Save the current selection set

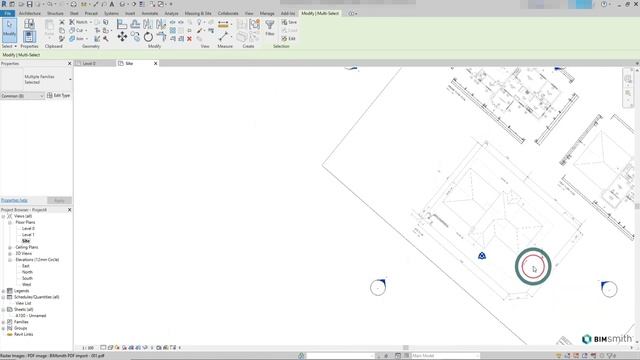[x=289, y=22]
